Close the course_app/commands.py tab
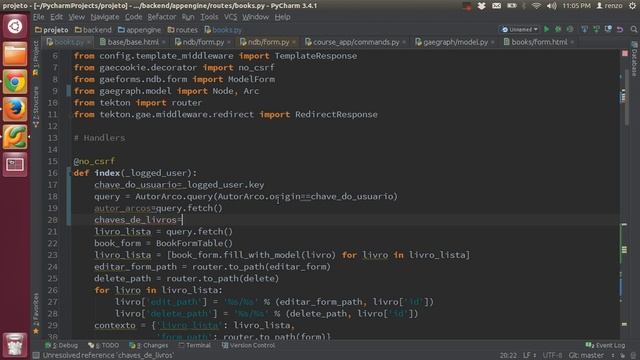The height and width of the screenshot is (360, 640). click(404, 42)
